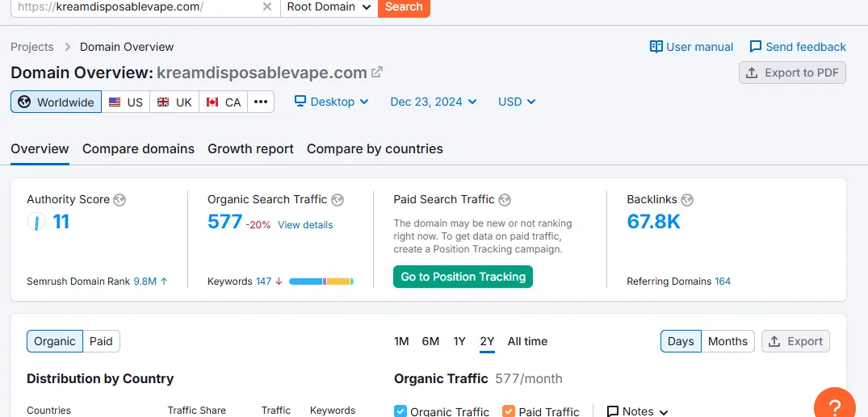Click the Semrush Domain Rank 9.8M link
The width and height of the screenshot is (868, 417).
[x=145, y=281]
